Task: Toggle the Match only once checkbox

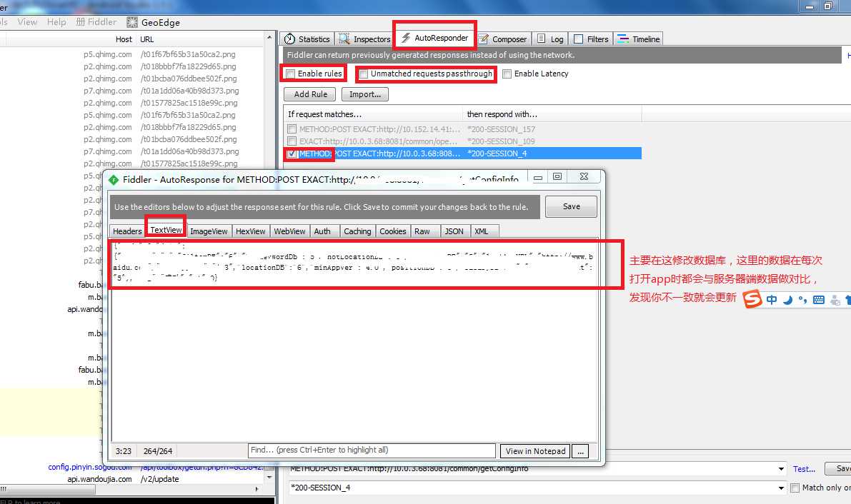Action: tap(795, 488)
